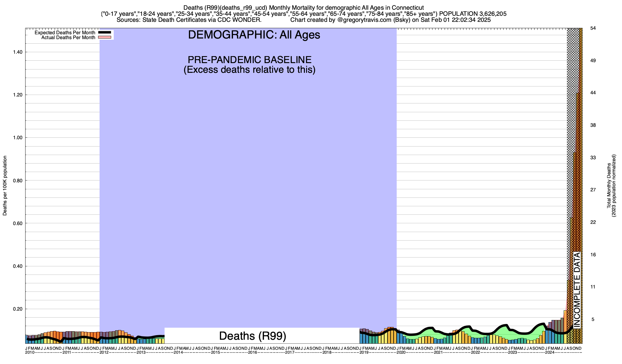Click the 1.40 left axis tick label
Screen dimensions: 622x364
[18, 52]
